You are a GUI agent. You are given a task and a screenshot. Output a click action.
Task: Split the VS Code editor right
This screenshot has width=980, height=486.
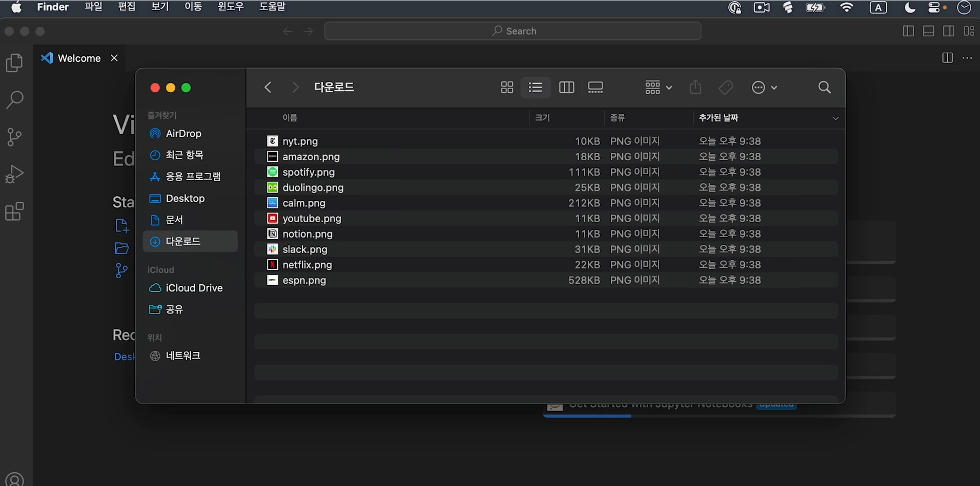click(947, 58)
